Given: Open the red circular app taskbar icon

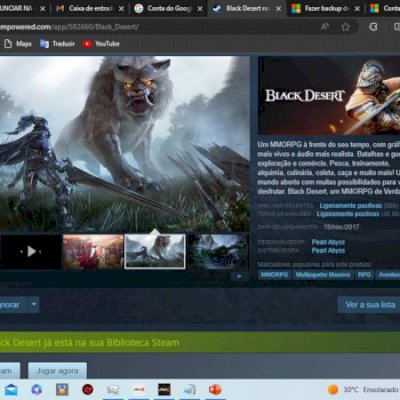Looking at the screenshot, I should coord(87,389).
